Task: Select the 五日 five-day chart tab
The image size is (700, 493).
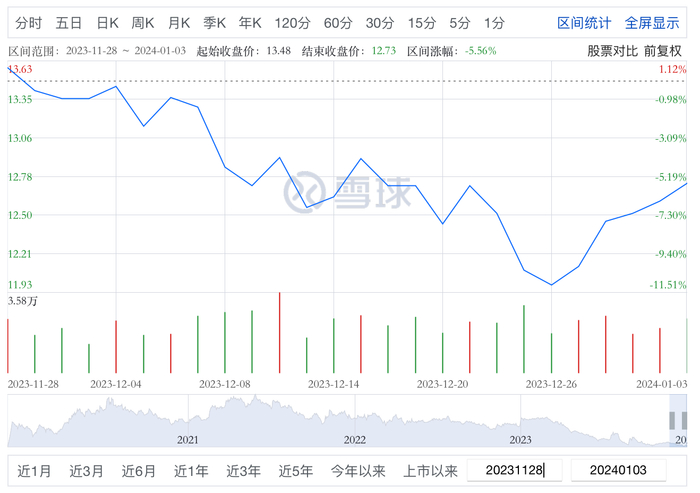Action: [x=70, y=22]
